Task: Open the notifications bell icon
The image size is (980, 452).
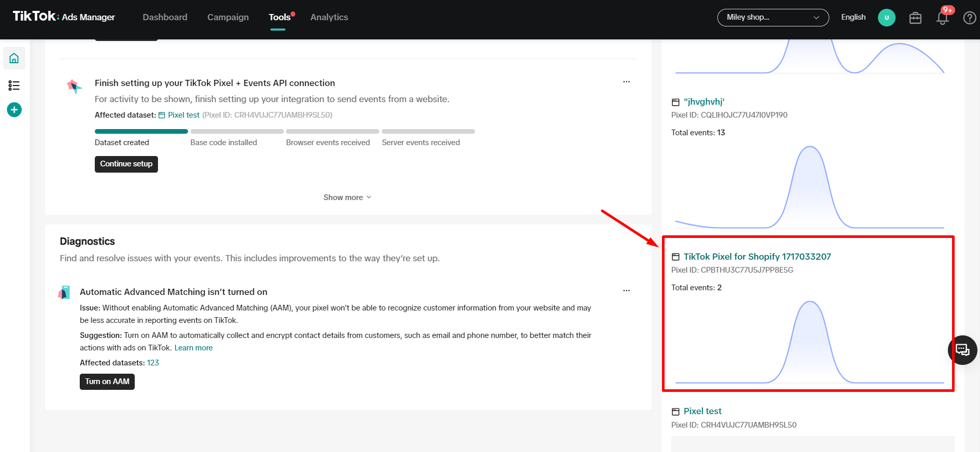Action: tap(942, 18)
